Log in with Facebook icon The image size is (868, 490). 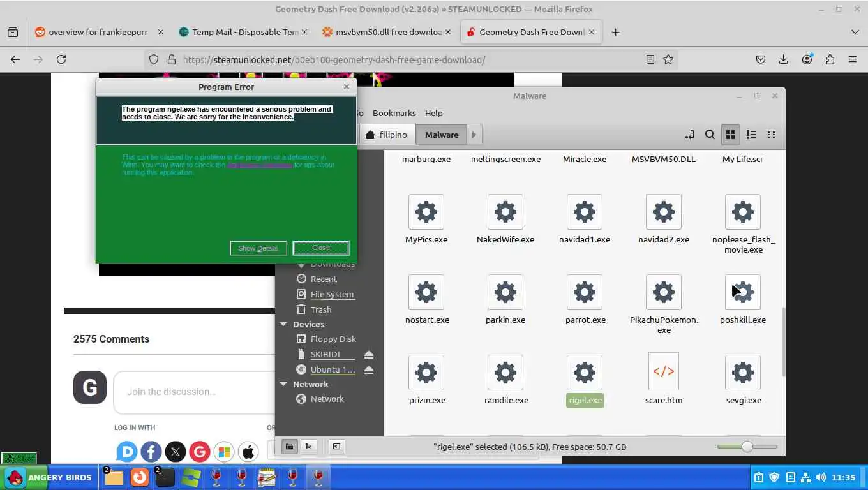click(151, 452)
